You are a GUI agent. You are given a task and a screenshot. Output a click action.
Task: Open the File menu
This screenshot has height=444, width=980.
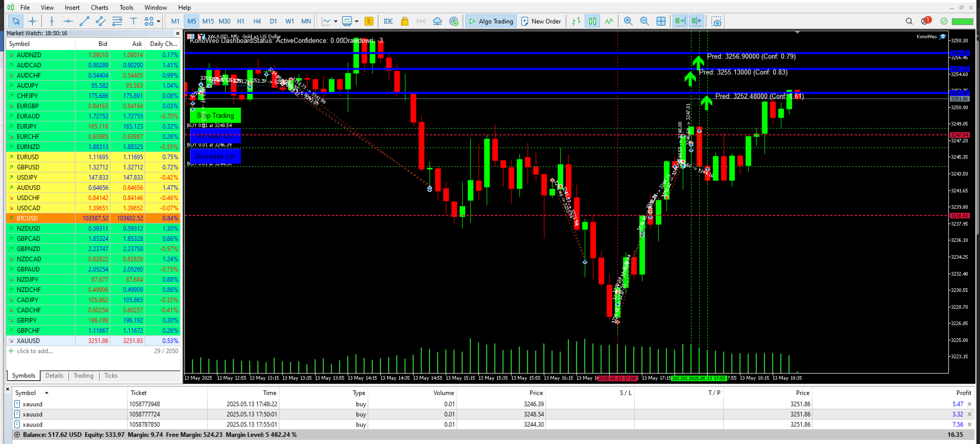[x=25, y=8]
